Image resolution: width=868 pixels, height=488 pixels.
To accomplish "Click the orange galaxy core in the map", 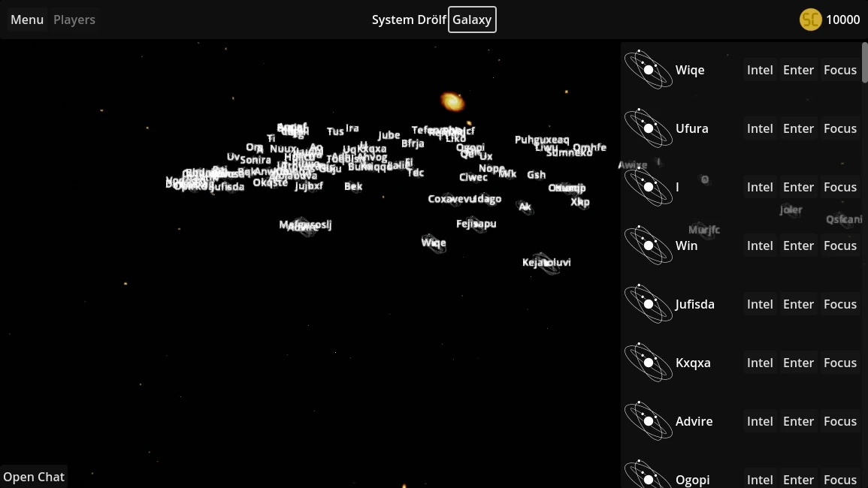I will 452,101.
